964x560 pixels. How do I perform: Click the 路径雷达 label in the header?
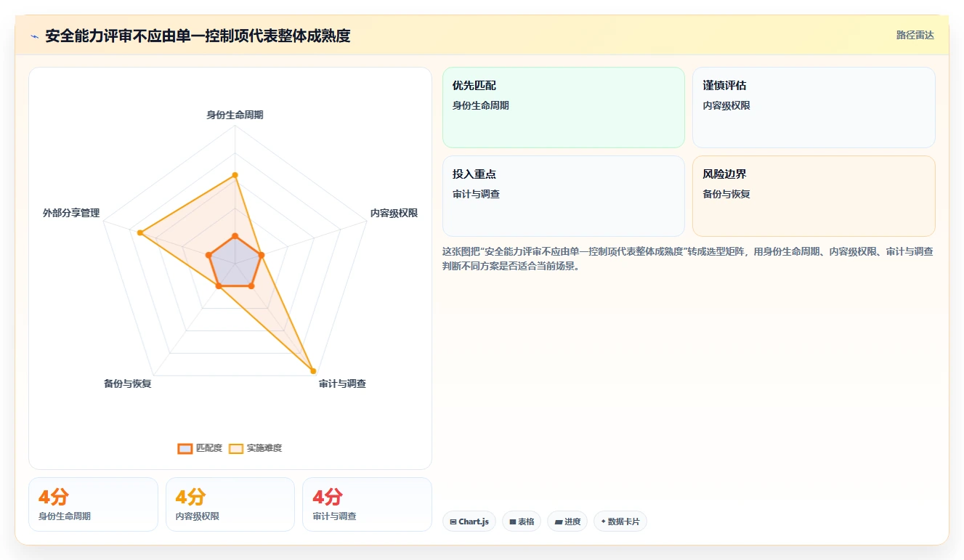915,35
